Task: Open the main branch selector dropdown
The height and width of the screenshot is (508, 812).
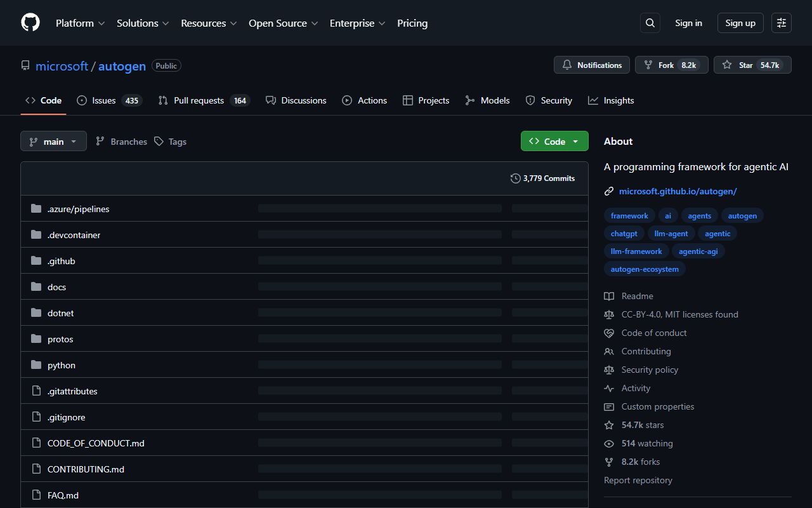Action: (x=53, y=141)
